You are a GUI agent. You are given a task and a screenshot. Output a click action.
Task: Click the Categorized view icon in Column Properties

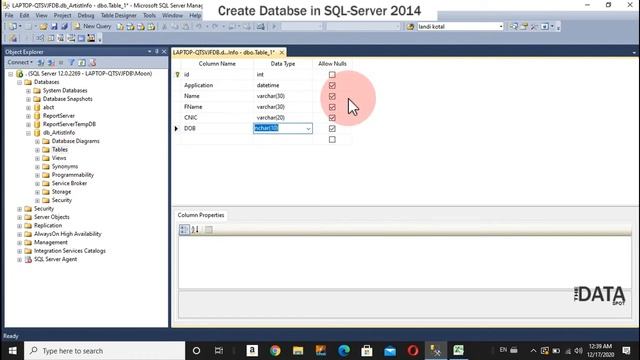pos(184,230)
